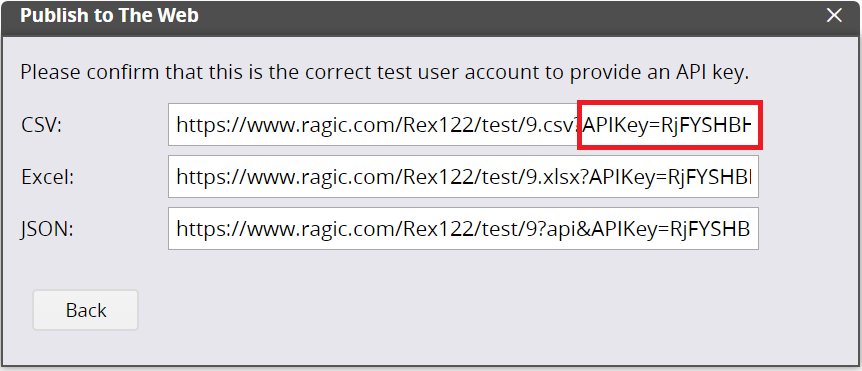Select the CSV URL input field
Image resolution: width=862 pixels, height=371 pixels.
463,125
